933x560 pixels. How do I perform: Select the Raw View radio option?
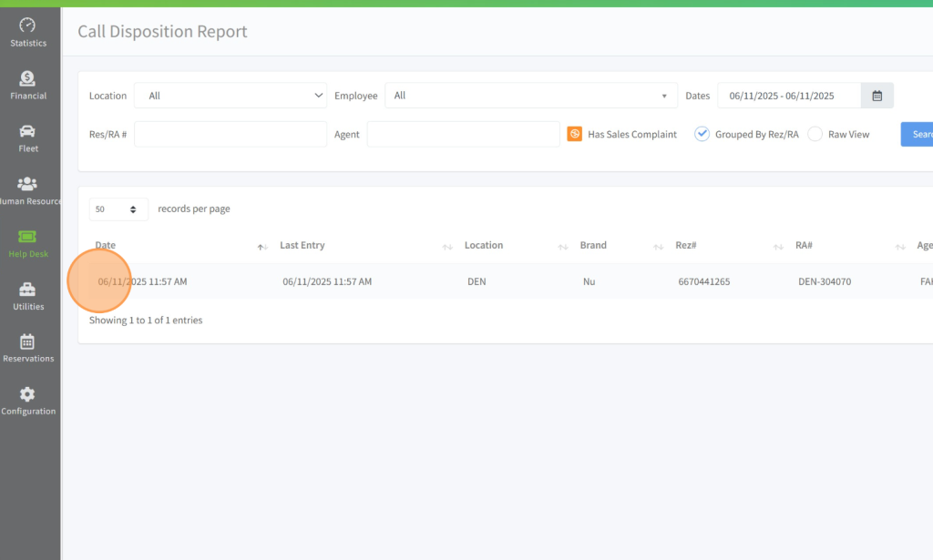pyautogui.click(x=815, y=134)
